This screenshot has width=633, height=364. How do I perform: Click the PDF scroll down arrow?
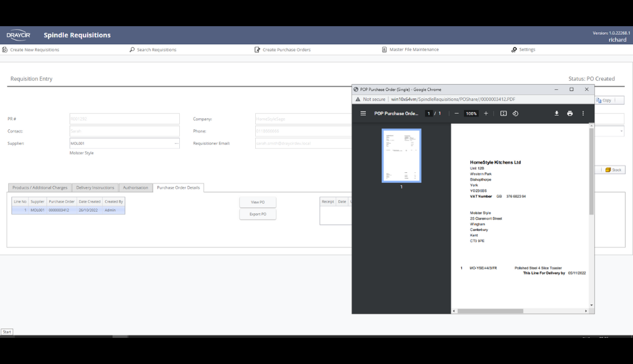point(591,305)
